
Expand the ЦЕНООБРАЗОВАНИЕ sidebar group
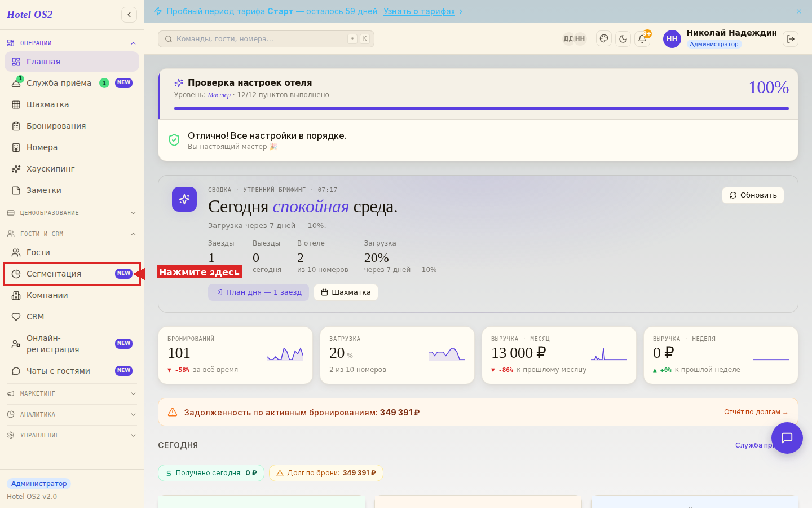[72, 213]
